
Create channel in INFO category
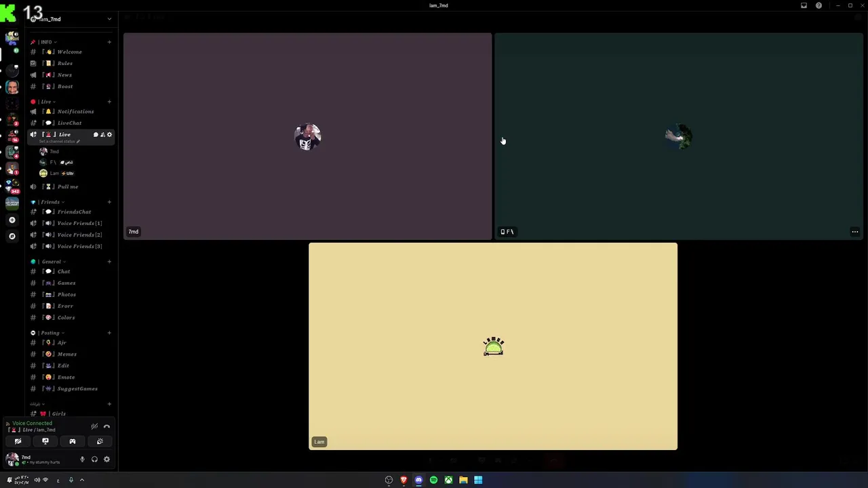point(109,42)
